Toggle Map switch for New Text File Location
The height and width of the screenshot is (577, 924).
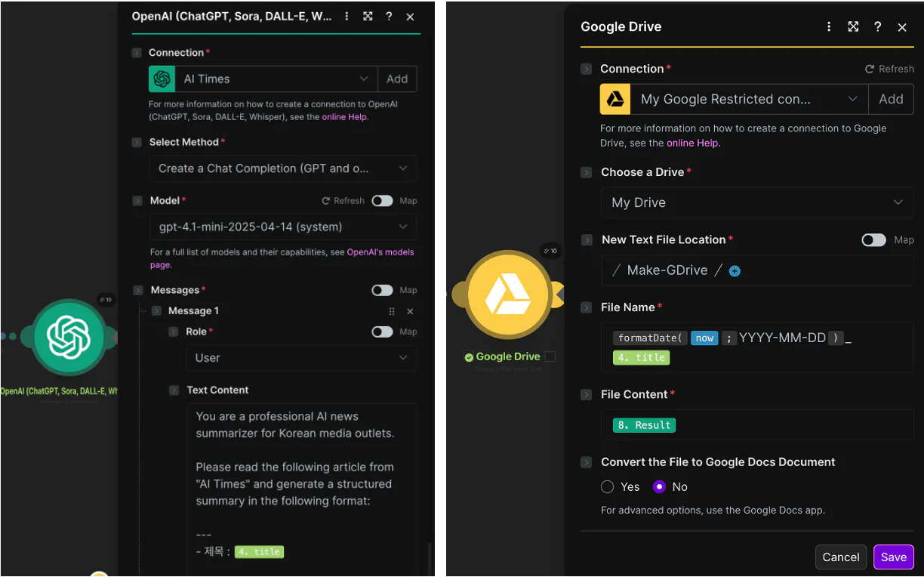(873, 240)
